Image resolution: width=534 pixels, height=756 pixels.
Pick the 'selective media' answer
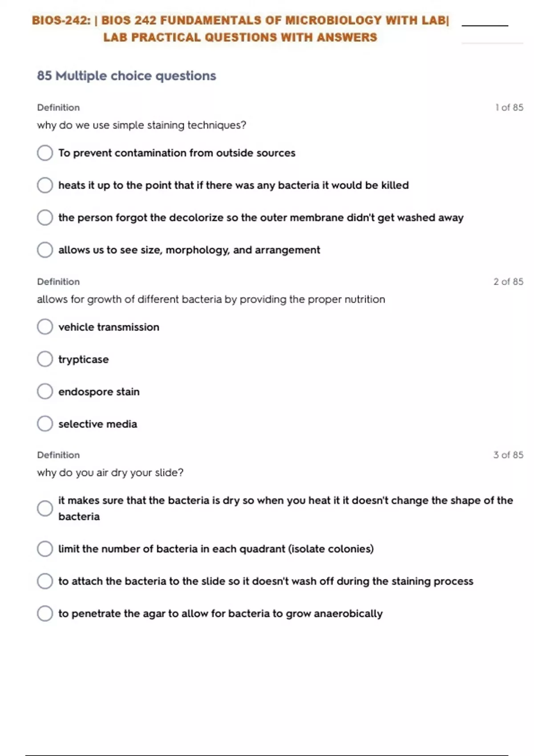45,424
